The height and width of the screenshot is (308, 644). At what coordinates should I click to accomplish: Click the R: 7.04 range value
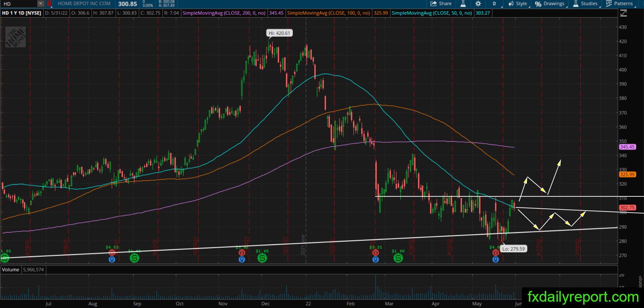click(x=171, y=13)
